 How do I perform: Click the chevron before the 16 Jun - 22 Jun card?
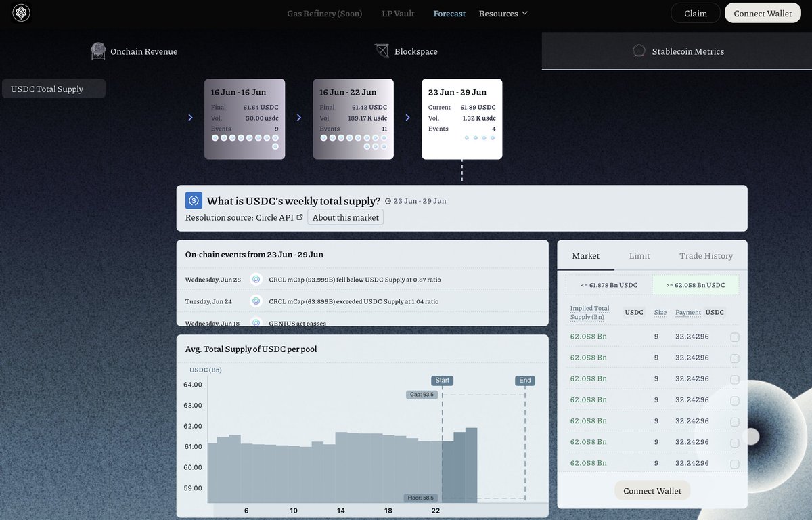click(x=298, y=118)
